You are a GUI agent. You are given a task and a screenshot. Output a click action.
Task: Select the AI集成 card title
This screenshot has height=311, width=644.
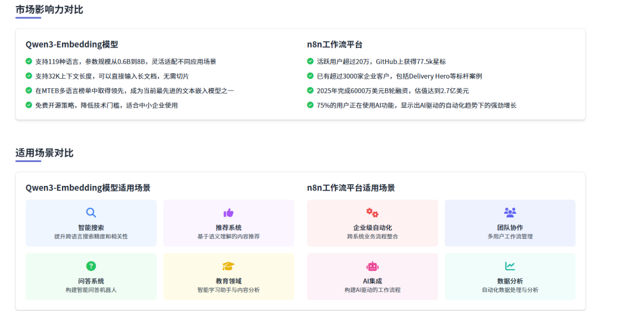click(x=373, y=281)
